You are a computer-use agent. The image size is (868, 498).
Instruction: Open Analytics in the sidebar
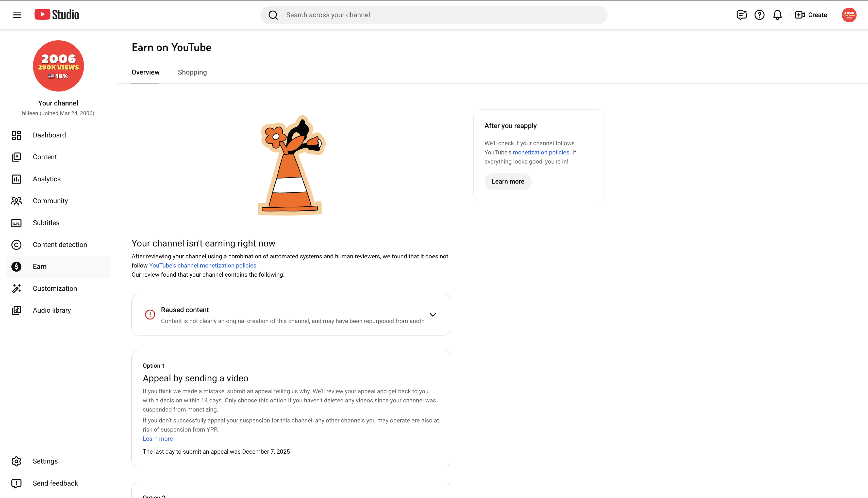58,179
